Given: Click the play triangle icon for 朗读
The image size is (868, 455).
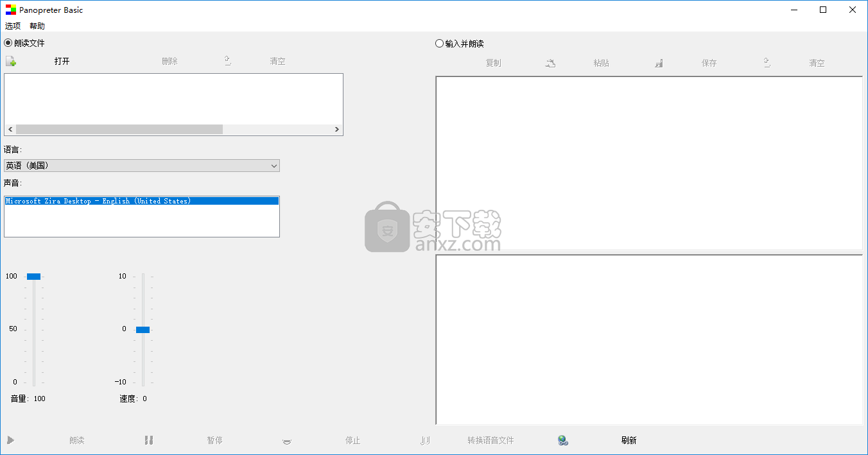Looking at the screenshot, I should pyautogui.click(x=10, y=440).
